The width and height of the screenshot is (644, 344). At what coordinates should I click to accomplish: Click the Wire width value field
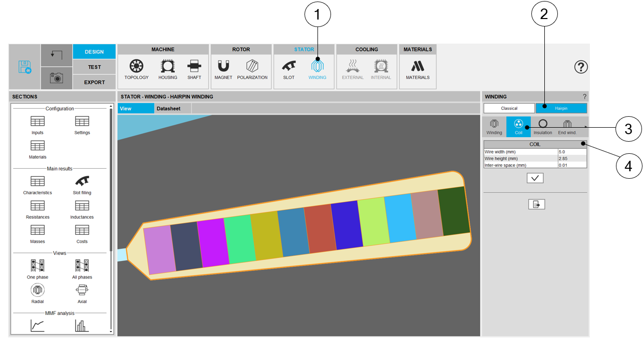tap(571, 152)
